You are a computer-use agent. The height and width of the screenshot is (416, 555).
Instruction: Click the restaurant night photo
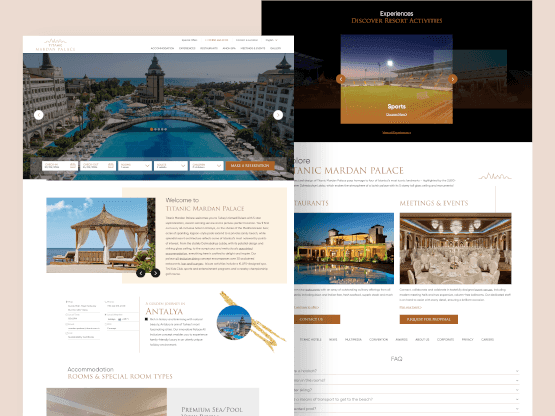coord(344,248)
